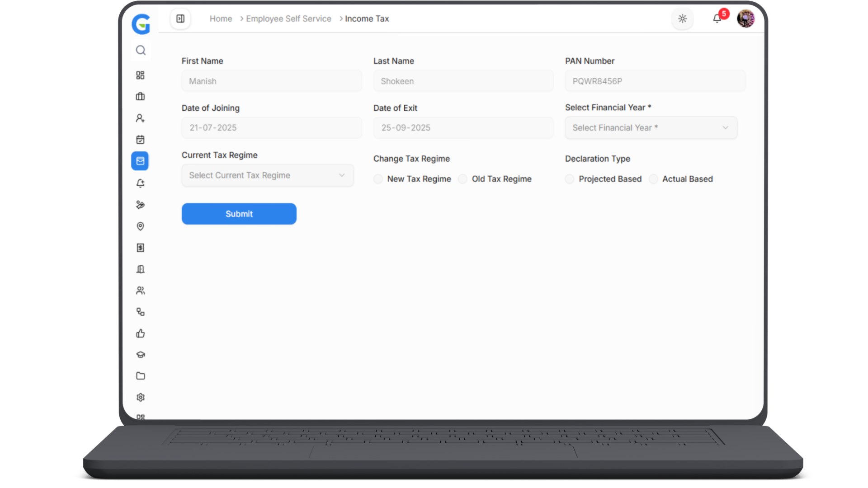Image resolution: width=868 pixels, height=488 pixels.
Task: Expand the Select Current Tax Regime dropdown
Action: [267, 175]
